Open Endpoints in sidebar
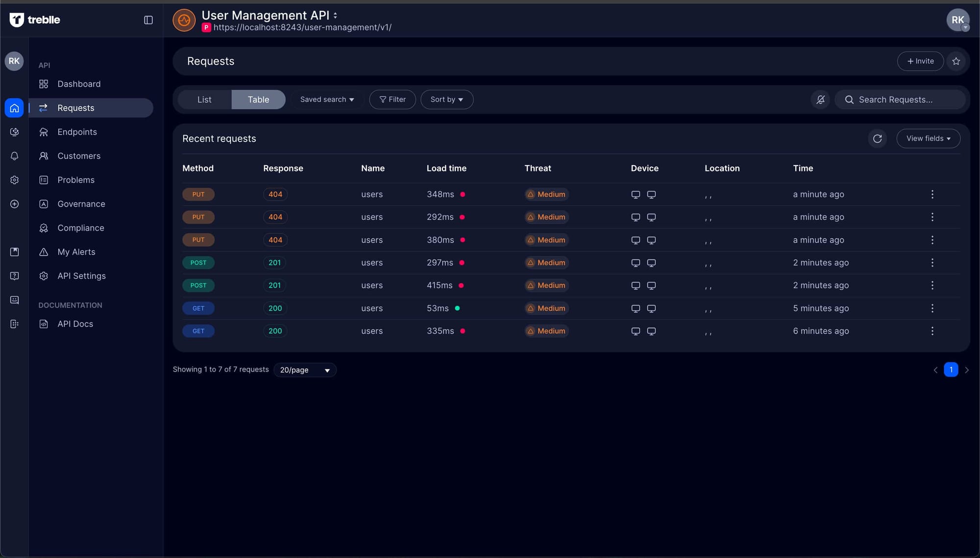This screenshot has width=980, height=558. 91,132
